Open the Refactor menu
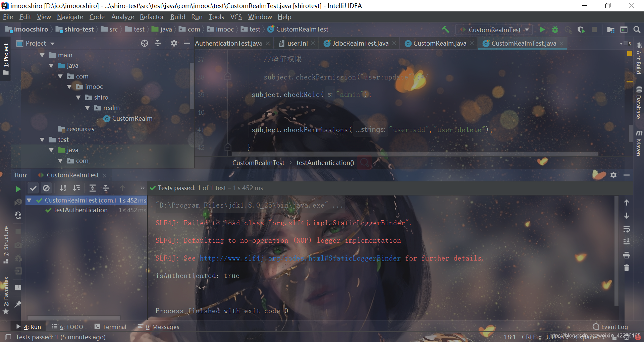Screen dimensions: 644x342 [x=152, y=17]
